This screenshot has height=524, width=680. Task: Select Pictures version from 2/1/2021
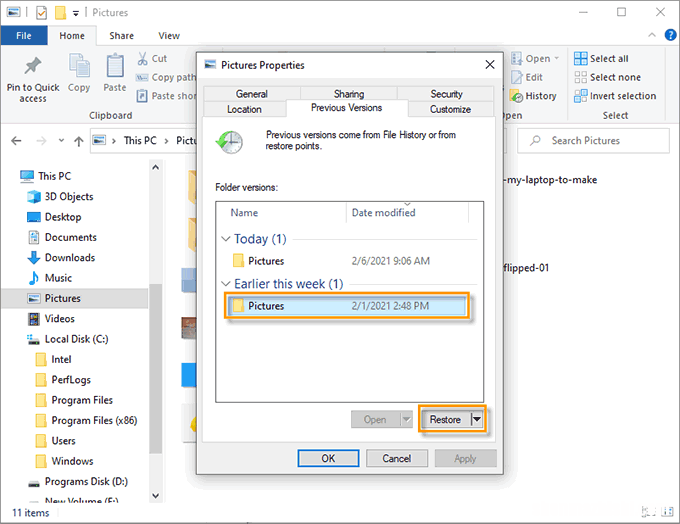(347, 306)
